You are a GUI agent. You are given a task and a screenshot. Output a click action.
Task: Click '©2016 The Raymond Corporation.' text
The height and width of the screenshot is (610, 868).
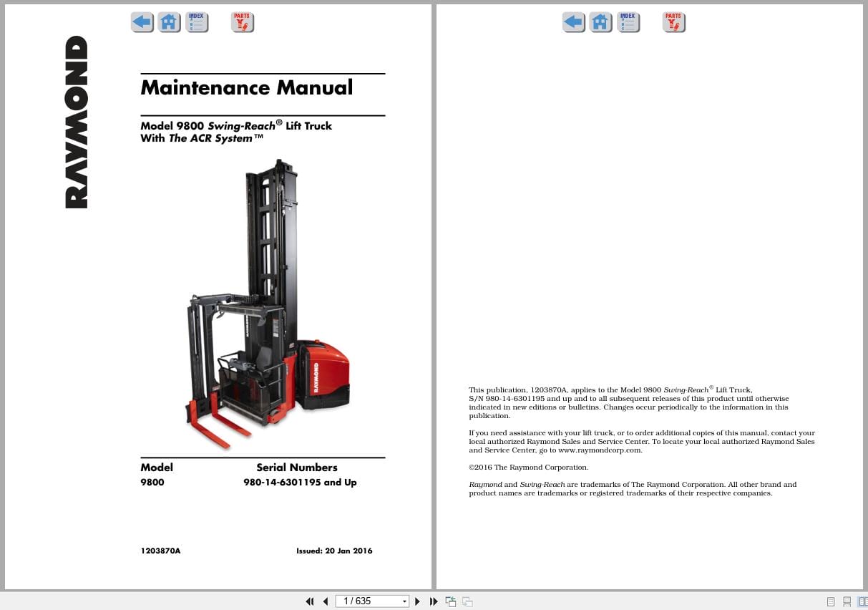click(529, 468)
